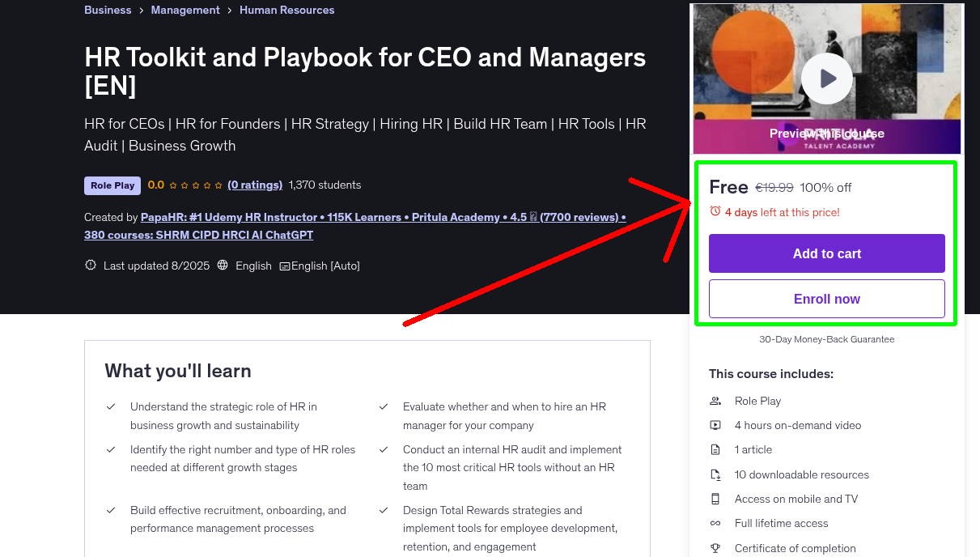Click the closed captions icon
980x557 pixels.
[285, 266]
